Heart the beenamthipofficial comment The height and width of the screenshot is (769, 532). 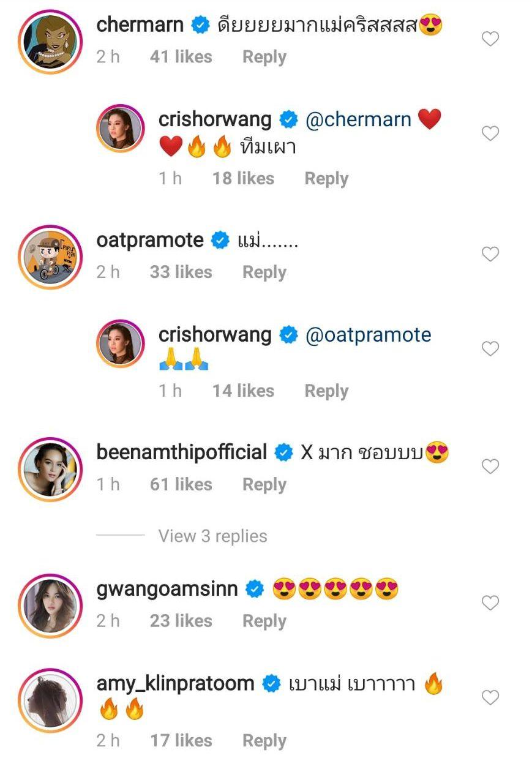point(490,467)
